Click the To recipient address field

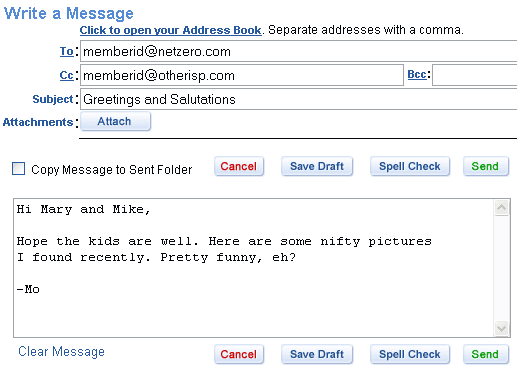pos(299,51)
